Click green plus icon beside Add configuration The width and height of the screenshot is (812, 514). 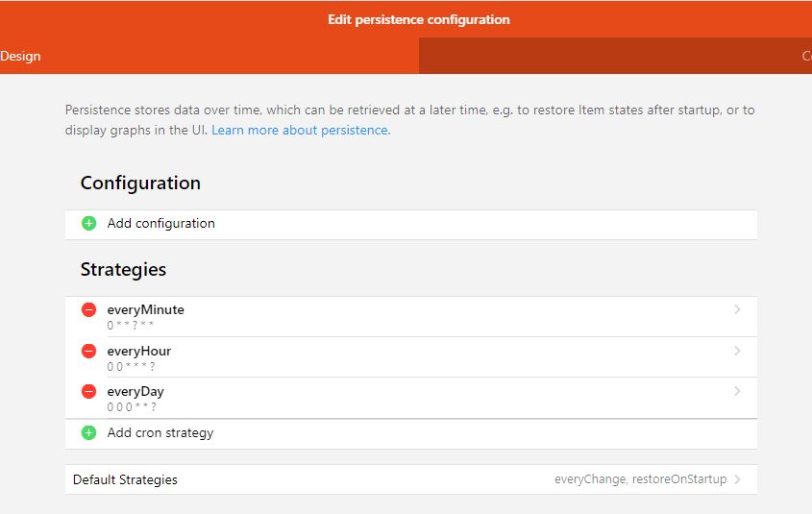(89, 223)
